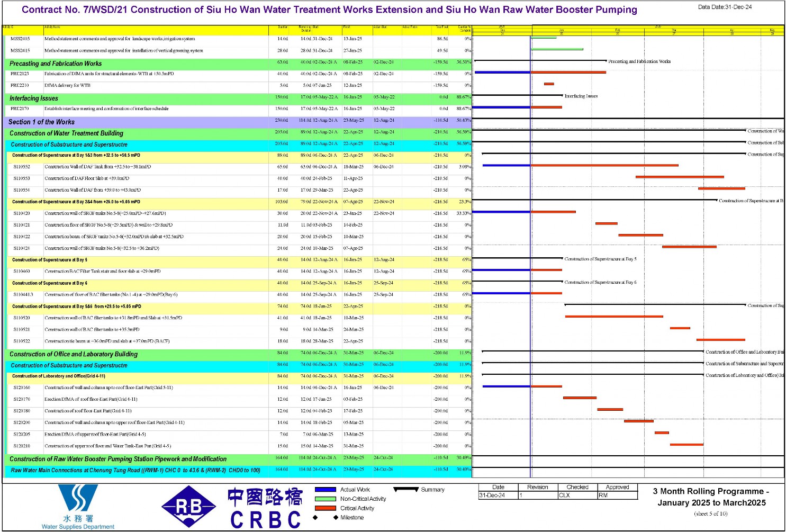This screenshot has height=532, width=786.
Task: Select activity ID MSS2405
Action: click(20, 39)
